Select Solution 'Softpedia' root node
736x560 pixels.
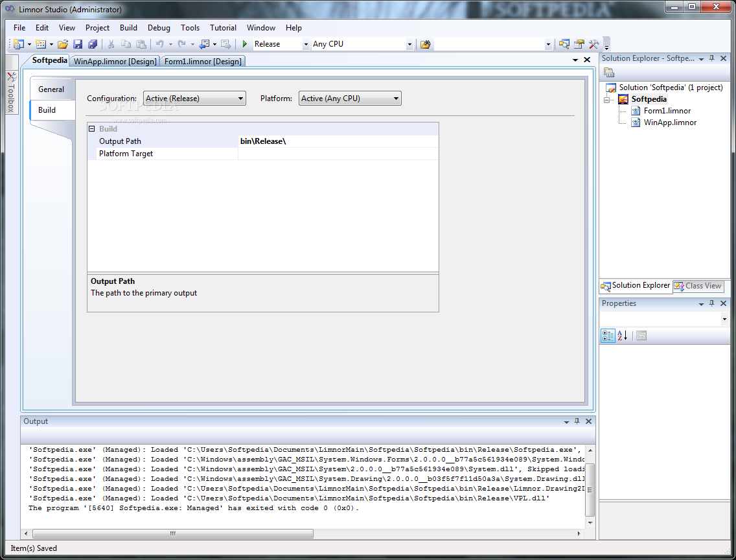671,87
